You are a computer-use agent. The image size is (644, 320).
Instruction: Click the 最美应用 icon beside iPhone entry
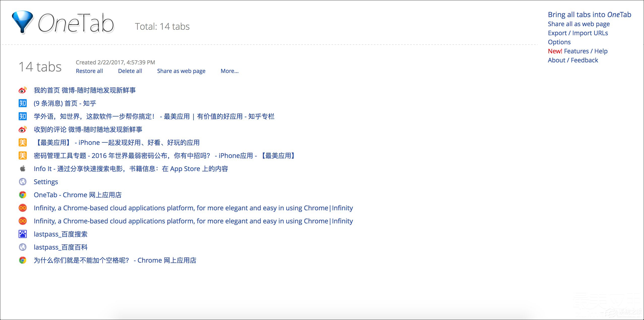coord(23,143)
